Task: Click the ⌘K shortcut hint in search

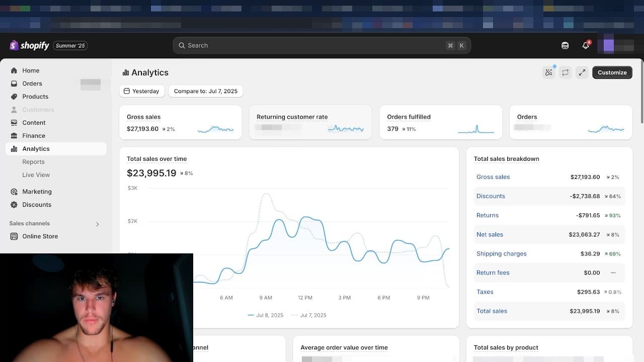Action: pos(456,45)
